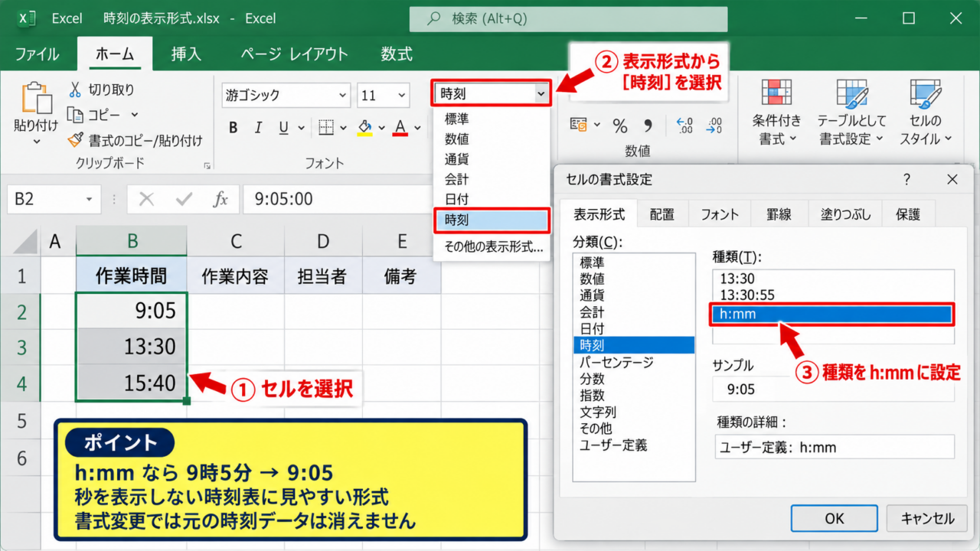Expand border options arrow

pos(343,128)
